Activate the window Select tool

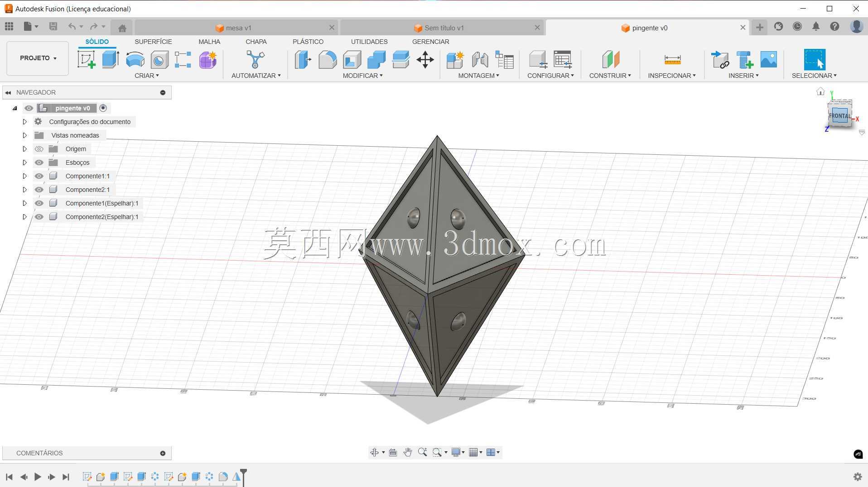pos(815,60)
